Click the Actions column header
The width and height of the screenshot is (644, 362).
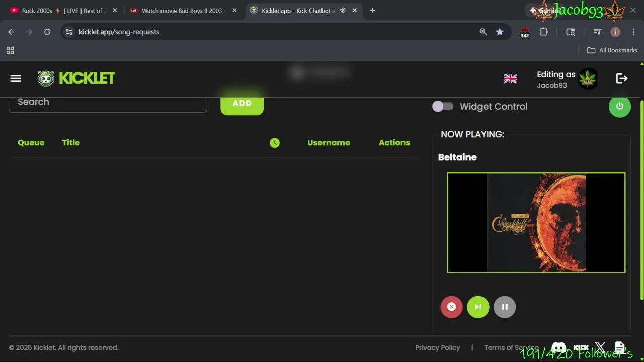394,143
